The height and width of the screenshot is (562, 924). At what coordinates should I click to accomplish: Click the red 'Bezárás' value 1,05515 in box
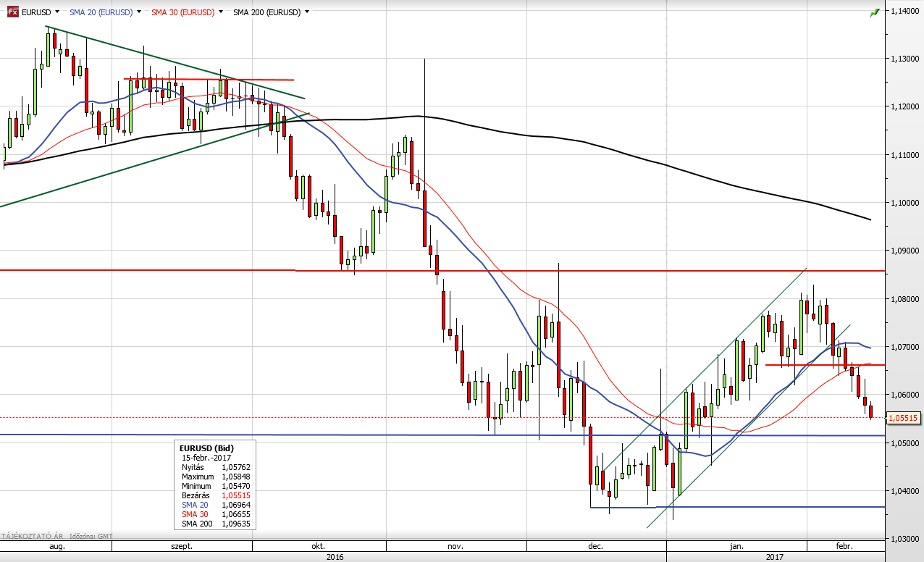pyautogui.click(x=235, y=495)
